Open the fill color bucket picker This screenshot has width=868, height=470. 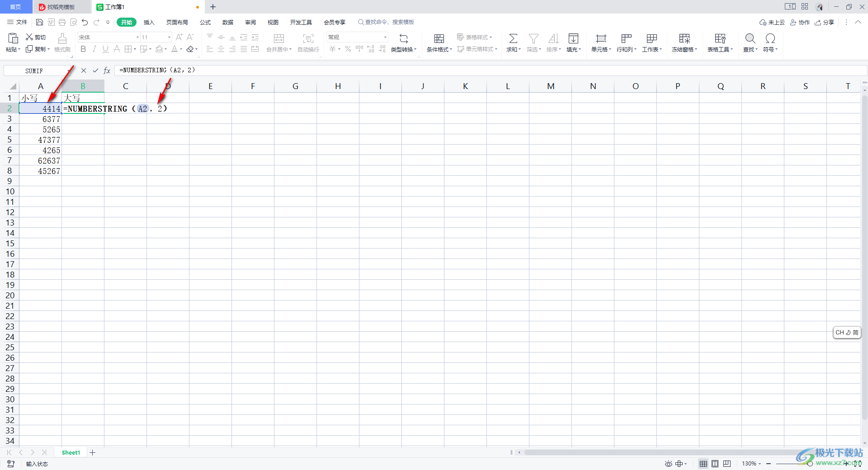click(x=159, y=49)
